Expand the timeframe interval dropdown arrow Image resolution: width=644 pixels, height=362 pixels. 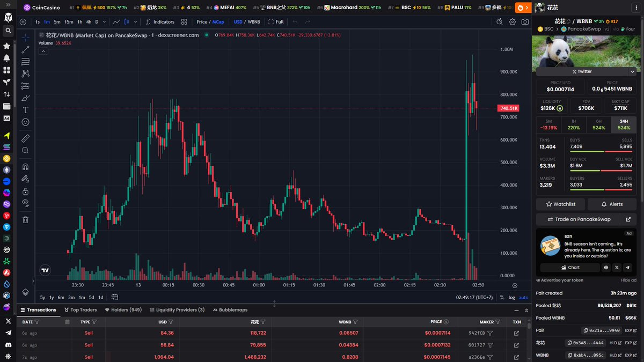(105, 22)
